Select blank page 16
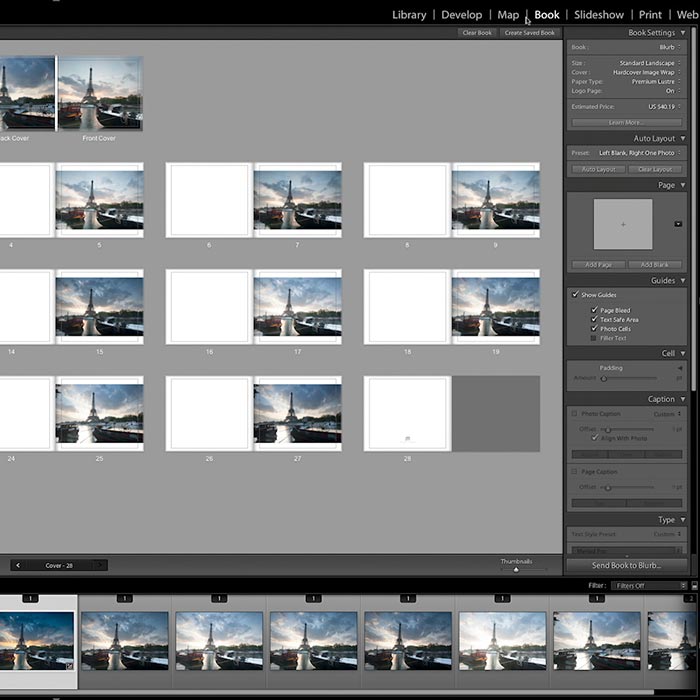 pos(209,307)
